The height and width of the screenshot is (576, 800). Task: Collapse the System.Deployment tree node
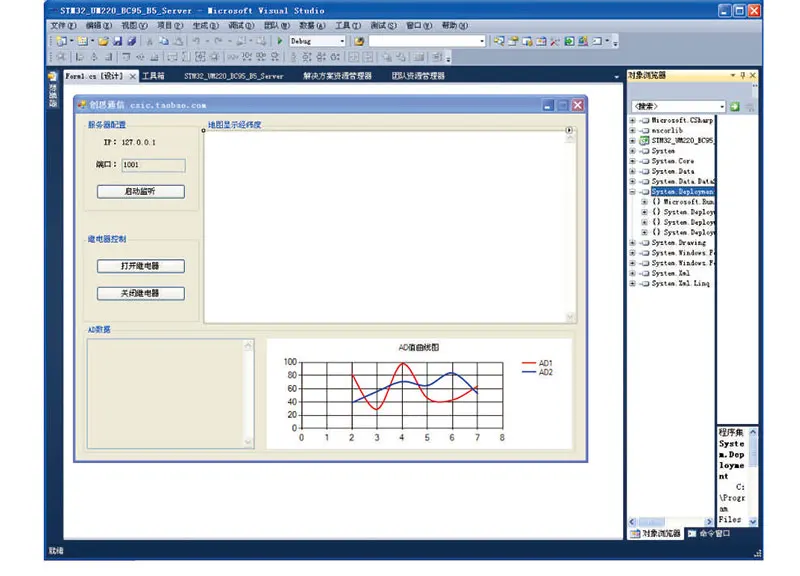pyautogui.click(x=633, y=192)
